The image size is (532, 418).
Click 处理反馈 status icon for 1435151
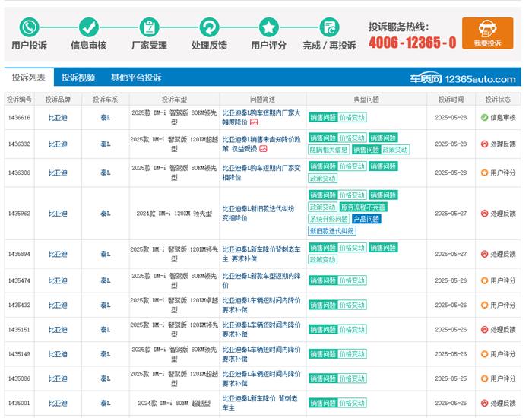pyautogui.click(x=485, y=329)
